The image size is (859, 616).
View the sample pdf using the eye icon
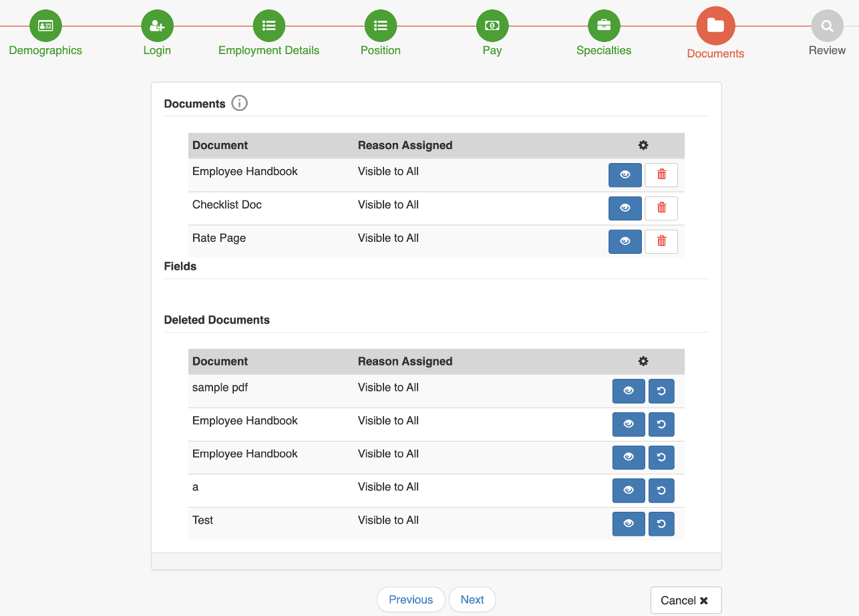[628, 391]
